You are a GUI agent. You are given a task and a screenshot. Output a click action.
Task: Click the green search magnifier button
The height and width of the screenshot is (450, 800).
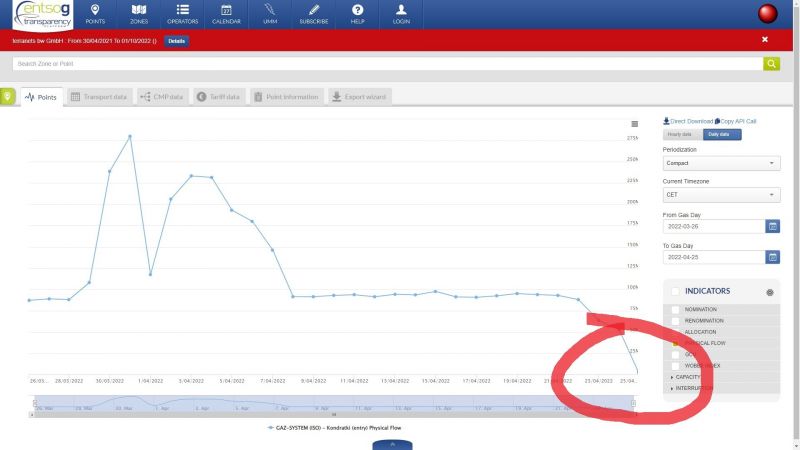(771, 64)
